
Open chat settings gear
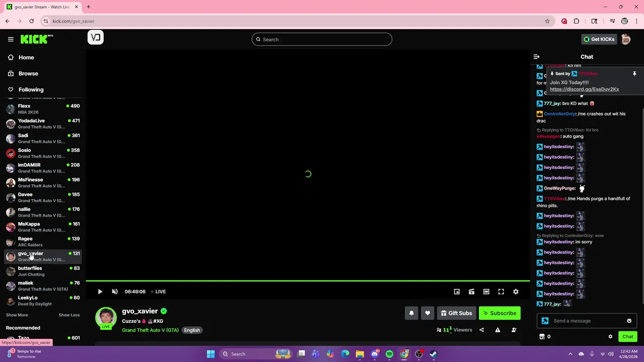(x=610, y=336)
